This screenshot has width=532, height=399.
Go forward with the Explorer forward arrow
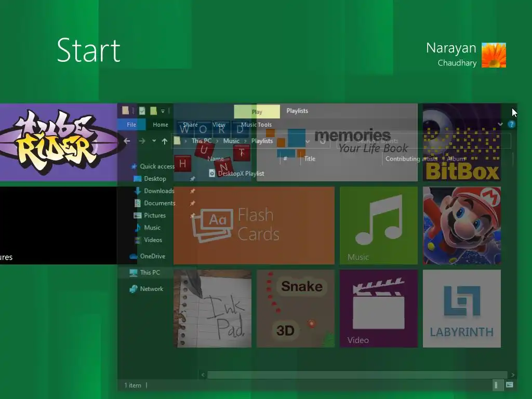coord(142,141)
